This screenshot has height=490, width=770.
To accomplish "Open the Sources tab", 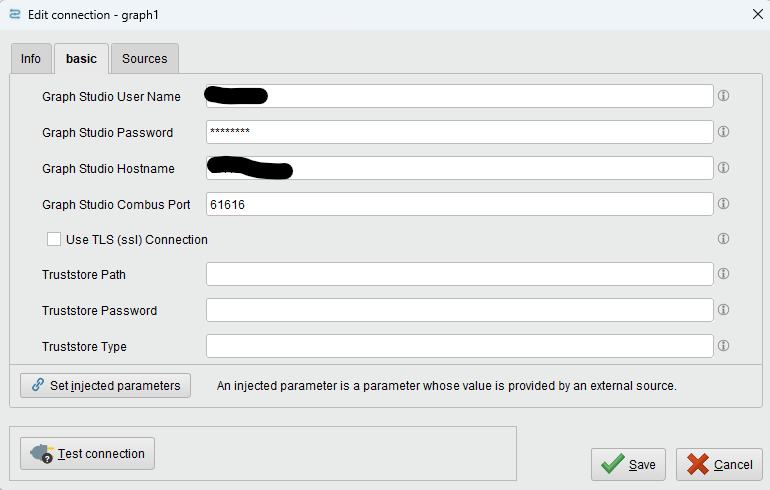I will click(145, 59).
